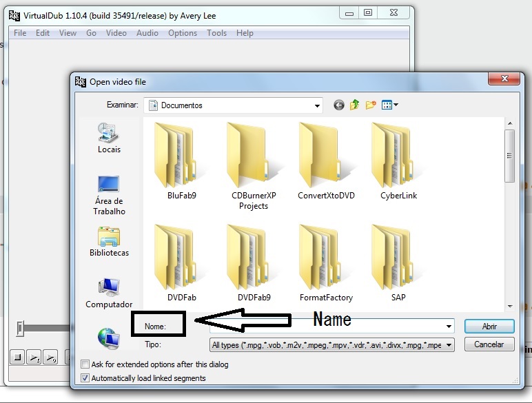This screenshot has height=403, width=532.
Task: Minimize the VirtualDub window
Action: pyautogui.click(x=349, y=13)
